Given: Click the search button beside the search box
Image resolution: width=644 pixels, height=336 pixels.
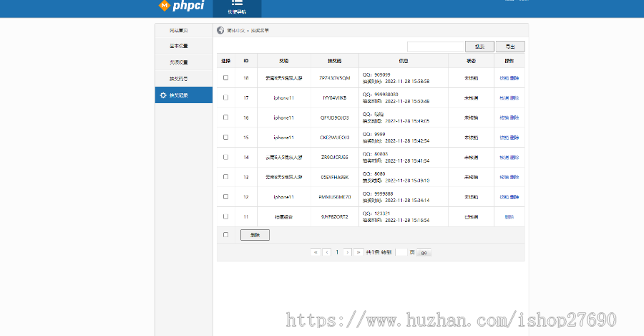Looking at the screenshot, I should click(x=479, y=47).
